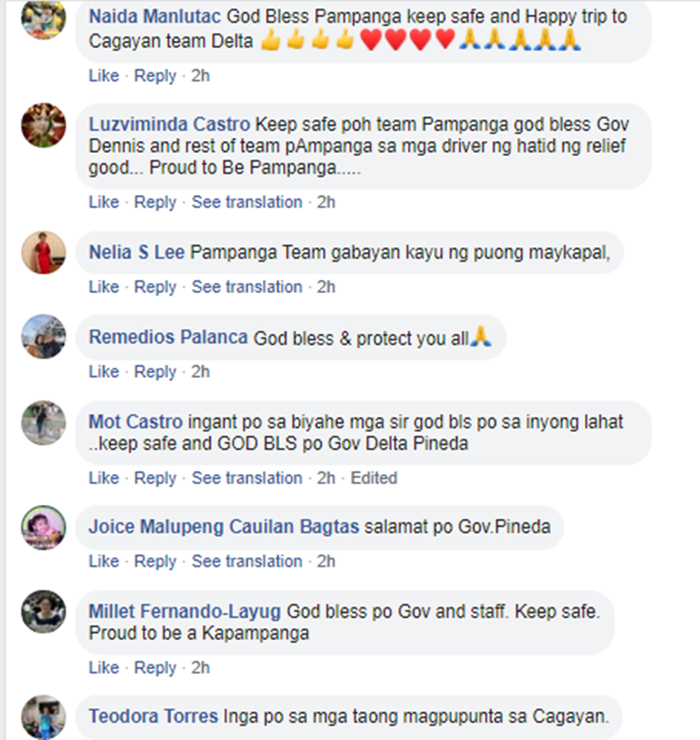This screenshot has height=740, width=700.
Task: Open Teodora Torres's profile photo
Action: (x=44, y=717)
